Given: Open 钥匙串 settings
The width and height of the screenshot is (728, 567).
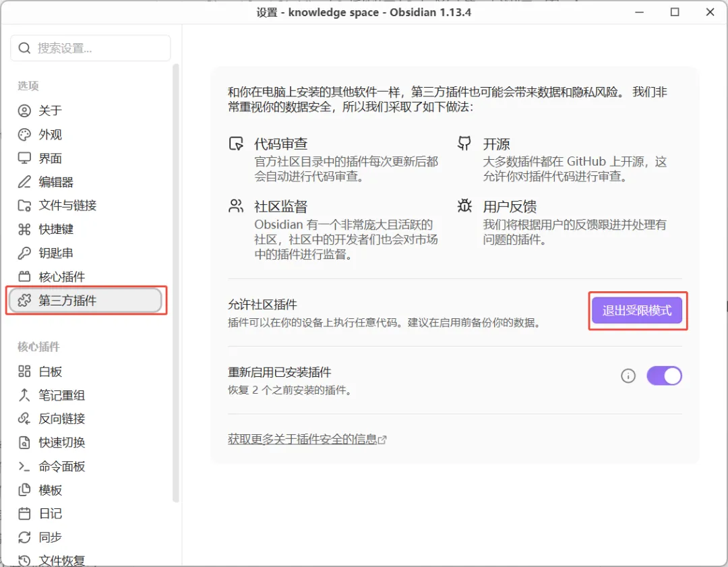Looking at the screenshot, I should tap(86, 253).
